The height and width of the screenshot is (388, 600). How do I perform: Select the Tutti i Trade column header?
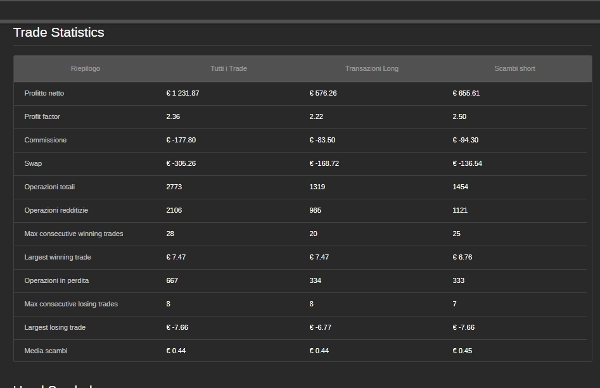point(228,68)
